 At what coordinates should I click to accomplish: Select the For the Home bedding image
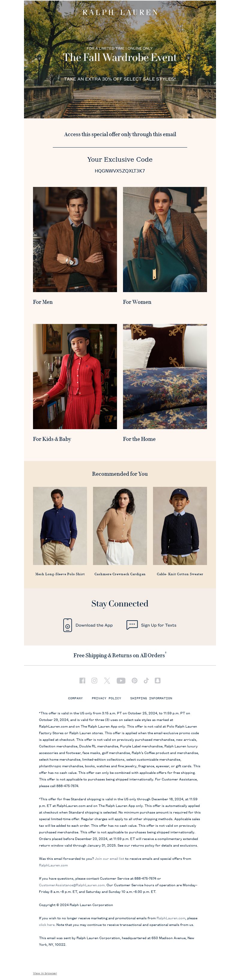pyautogui.click(x=165, y=376)
